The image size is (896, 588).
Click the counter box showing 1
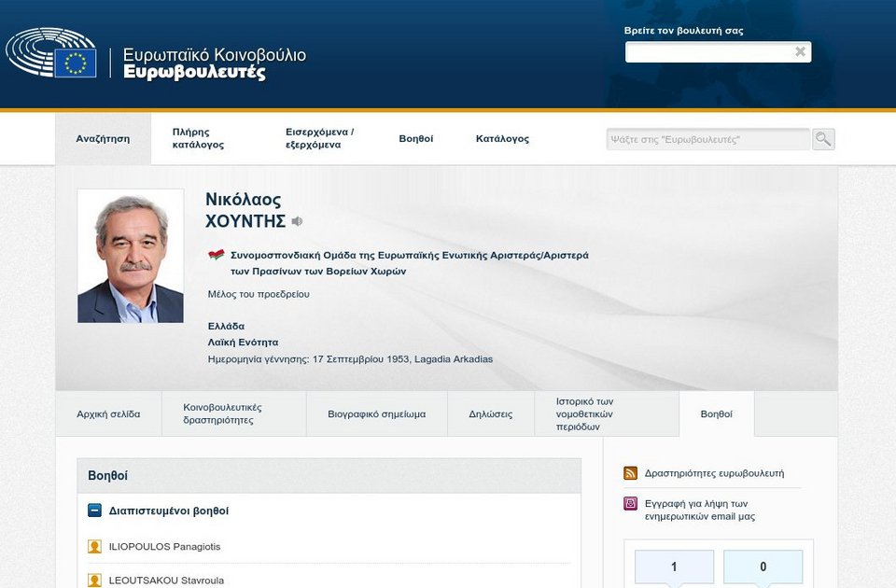coord(674,567)
